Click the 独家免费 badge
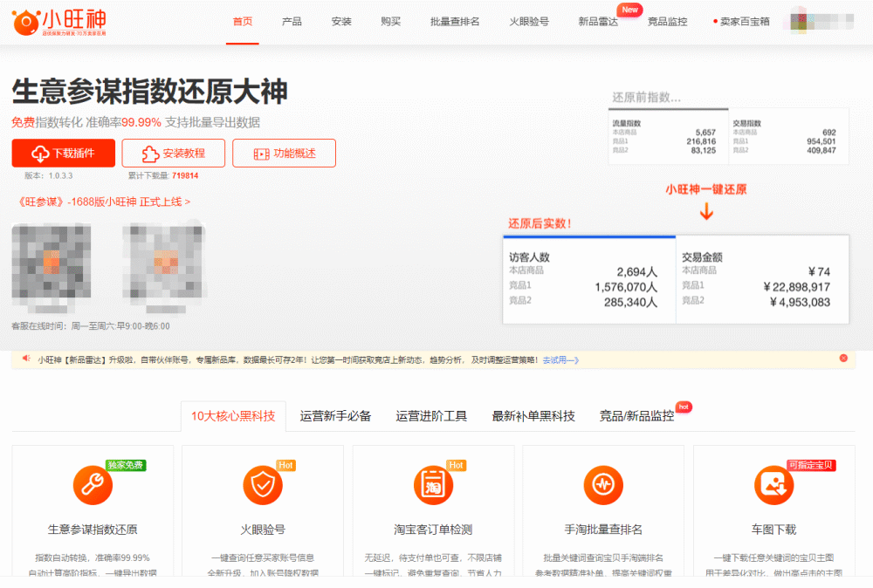Viewport: 873px width, 588px height. (x=126, y=465)
